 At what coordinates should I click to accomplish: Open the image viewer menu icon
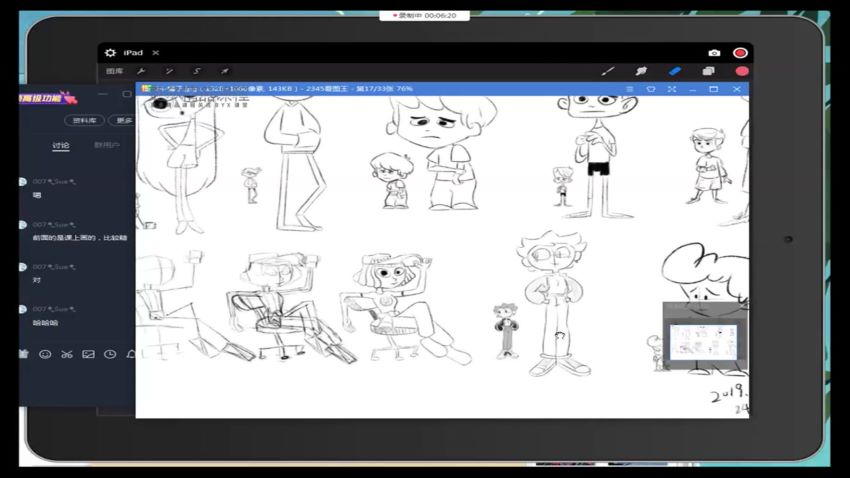pos(629,89)
